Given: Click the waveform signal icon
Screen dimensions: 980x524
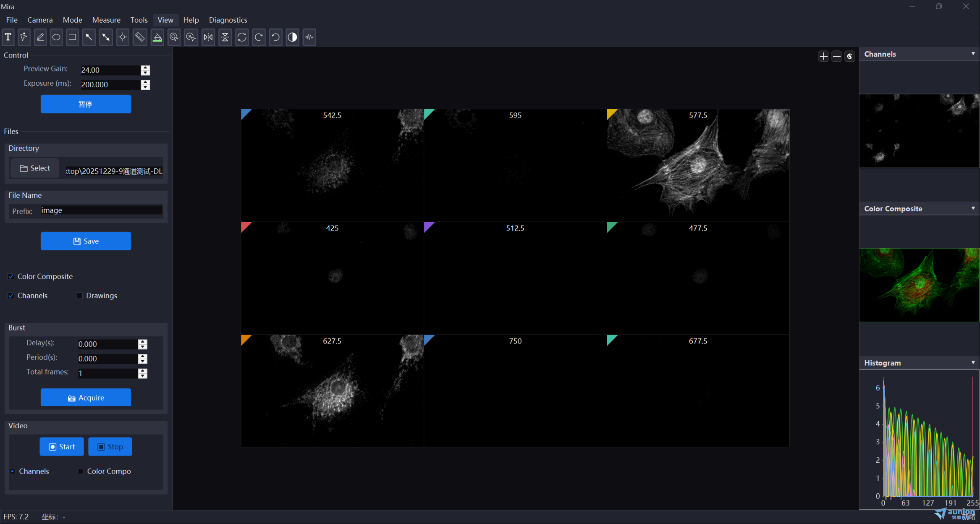Looking at the screenshot, I should pos(309,37).
